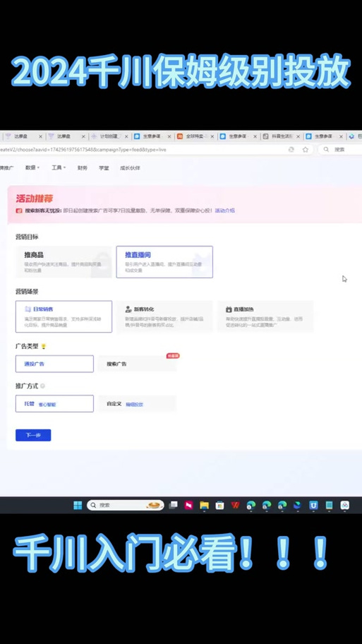Open the 学堂 menu item

(x=104, y=168)
